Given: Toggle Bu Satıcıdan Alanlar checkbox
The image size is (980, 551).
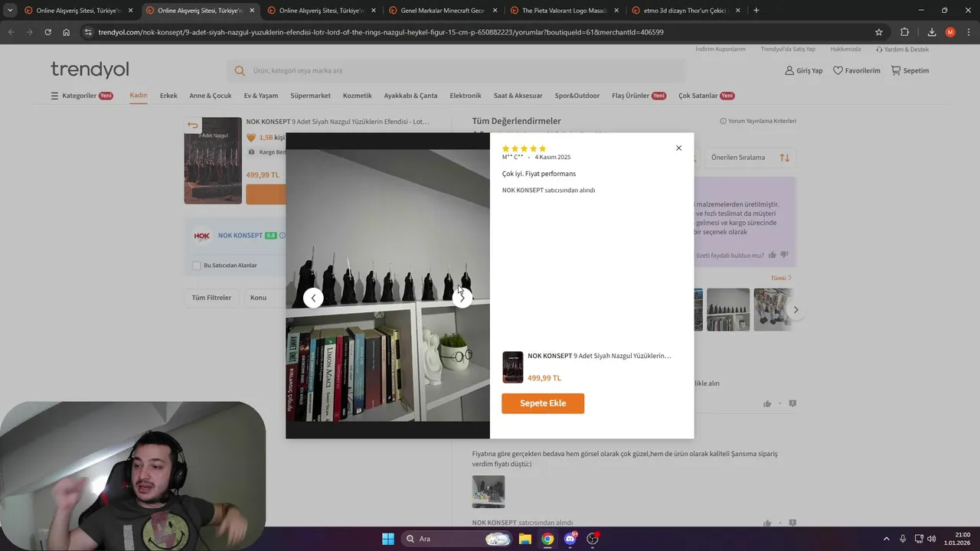Looking at the screenshot, I should tap(197, 266).
